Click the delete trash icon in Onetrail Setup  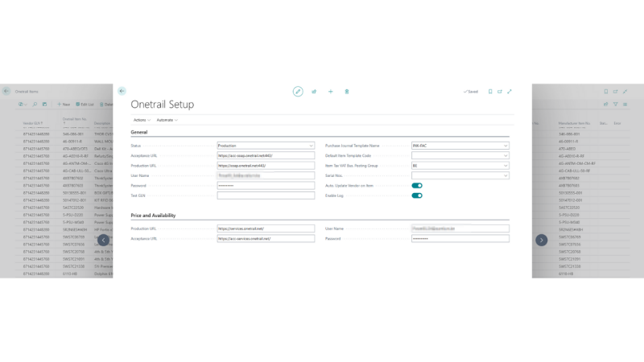(x=347, y=92)
